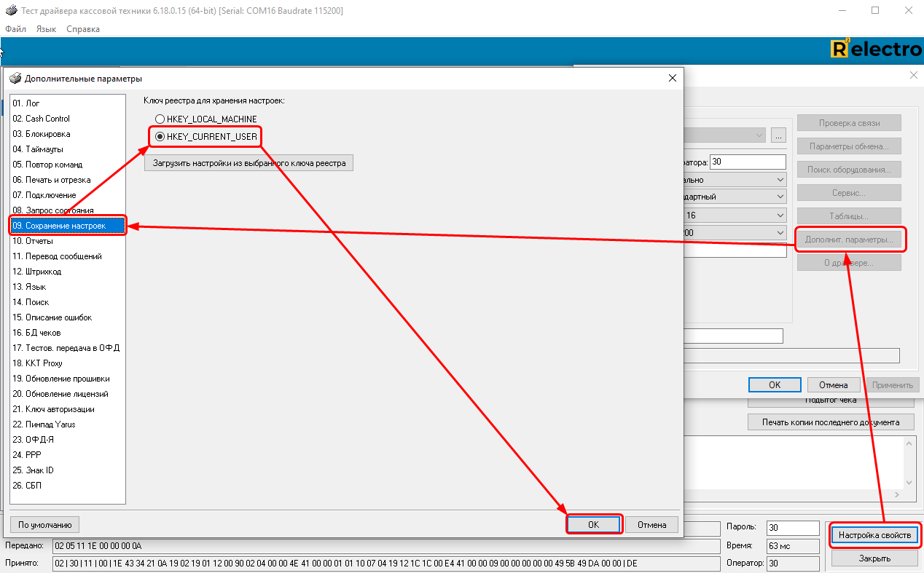Close the Дополнительные параметры dialog with X
The width and height of the screenshot is (924, 573).
tap(672, 78)
